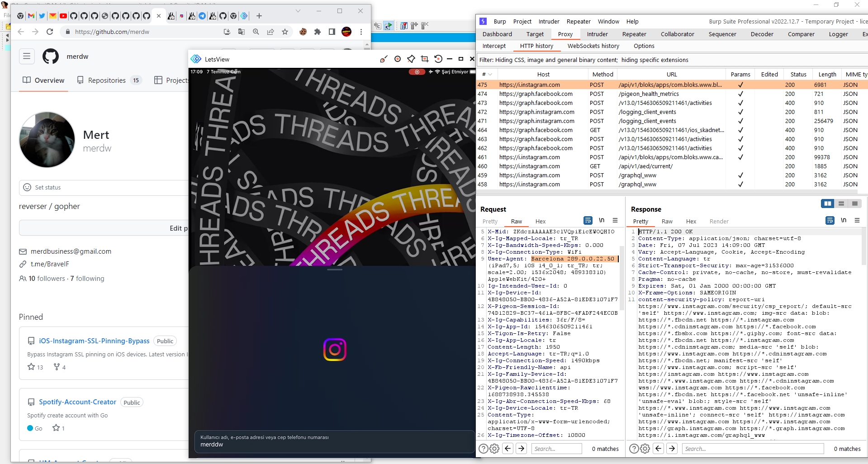Click Params checkmark of row 458

pyautogui.click(x=740, y=184)
